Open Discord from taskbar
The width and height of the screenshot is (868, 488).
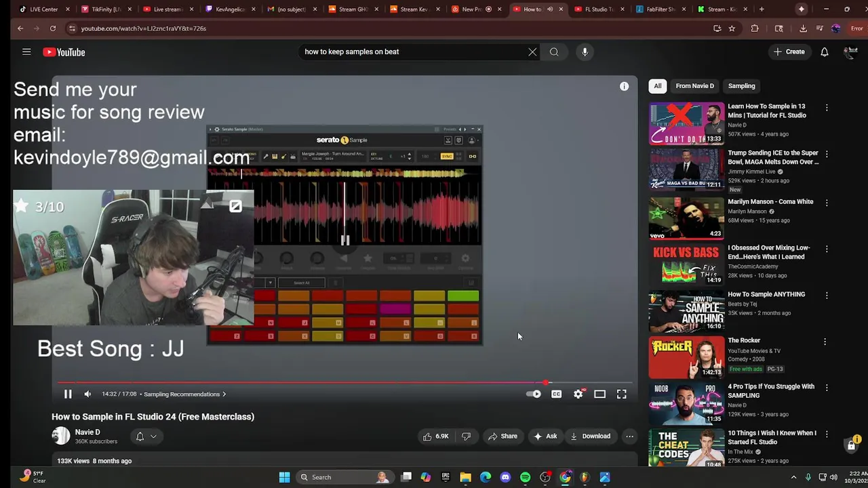click(x=505, y=477)
